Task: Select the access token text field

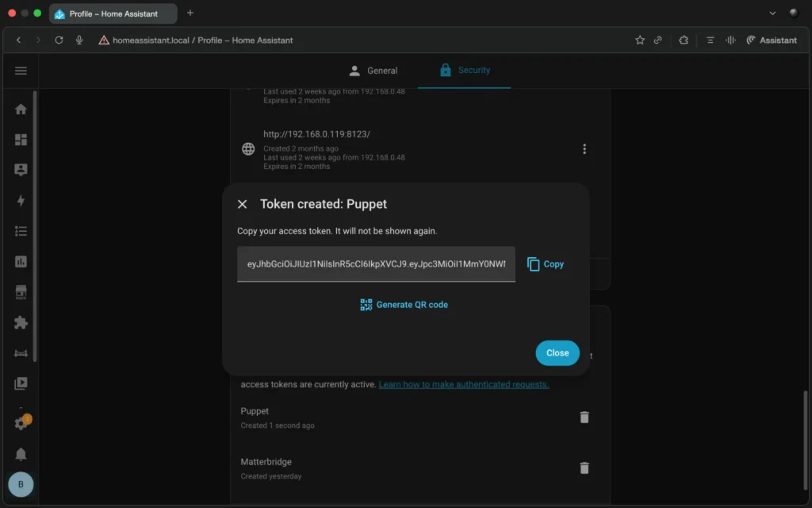Action: point(376,264)
